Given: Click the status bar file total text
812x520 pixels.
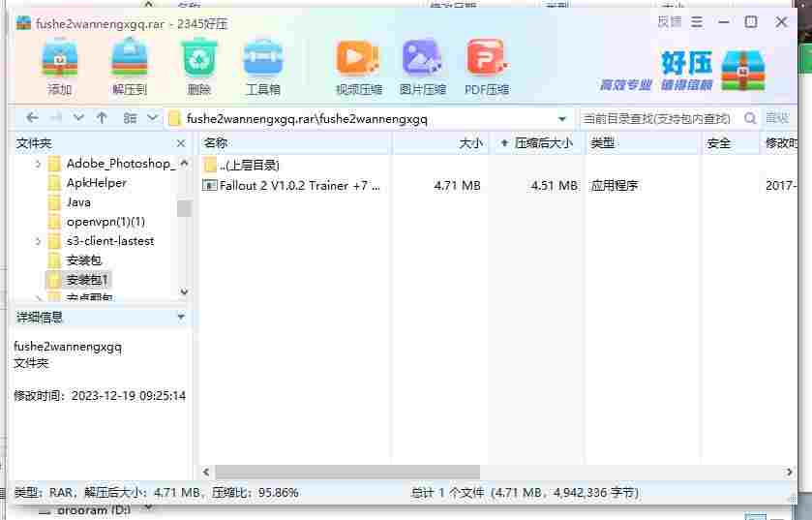Looking at the screenshot, I should [x=526, y=493].
